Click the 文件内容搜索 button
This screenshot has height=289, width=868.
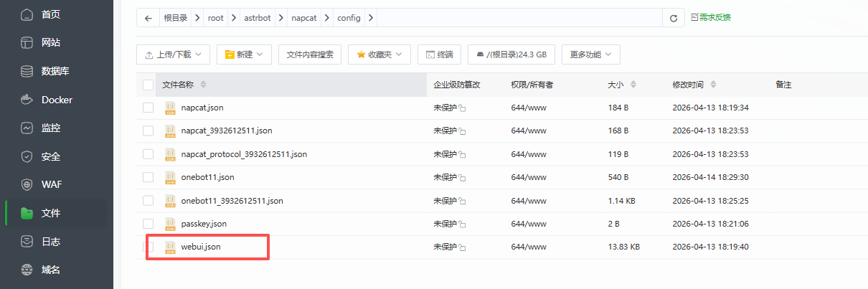310,54
